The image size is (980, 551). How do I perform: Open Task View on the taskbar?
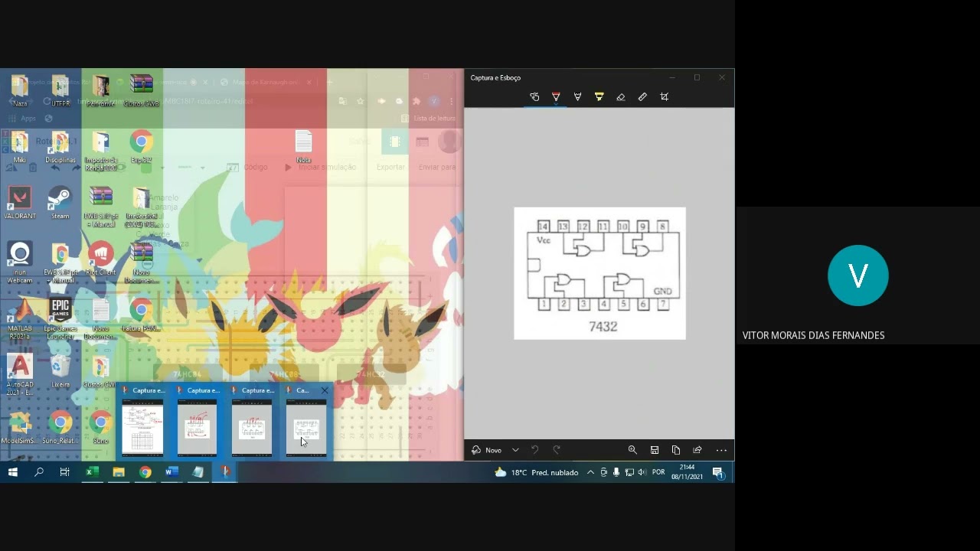pyautogui.click(x=65, y=472)
